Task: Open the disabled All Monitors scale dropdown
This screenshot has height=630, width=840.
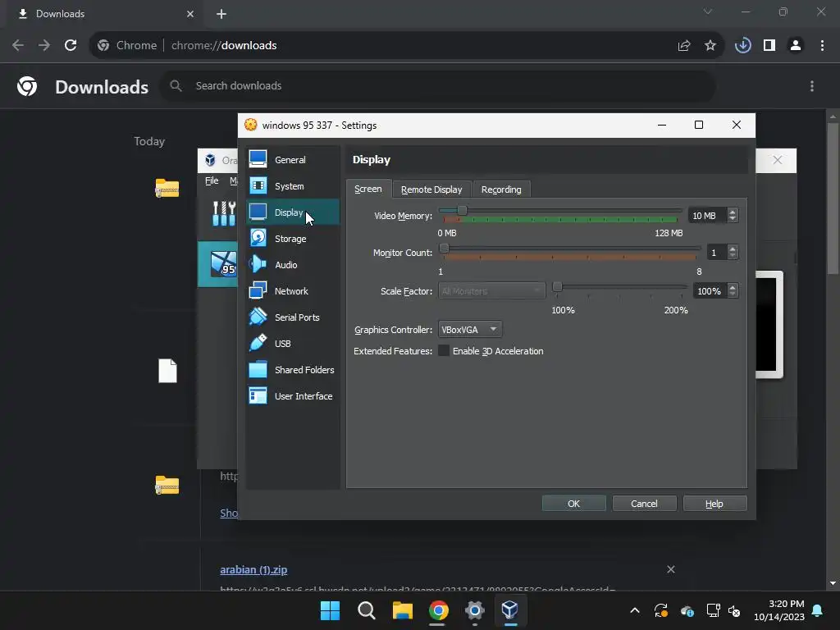Action: pos(491,291)
